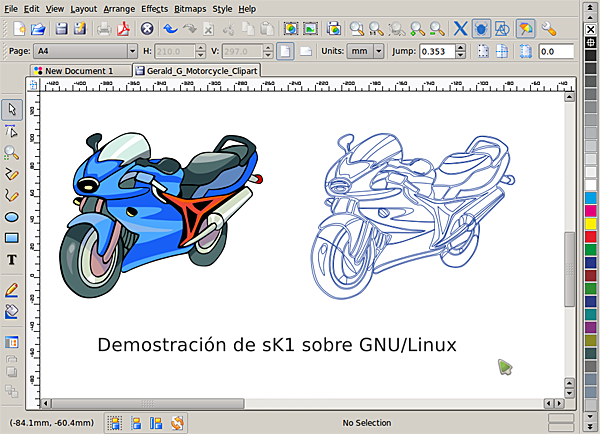The height and width of the screenshot is (434, 600).
Task: Toggle the plugins panel icon in the toolbox
Action: click(11, 342)
